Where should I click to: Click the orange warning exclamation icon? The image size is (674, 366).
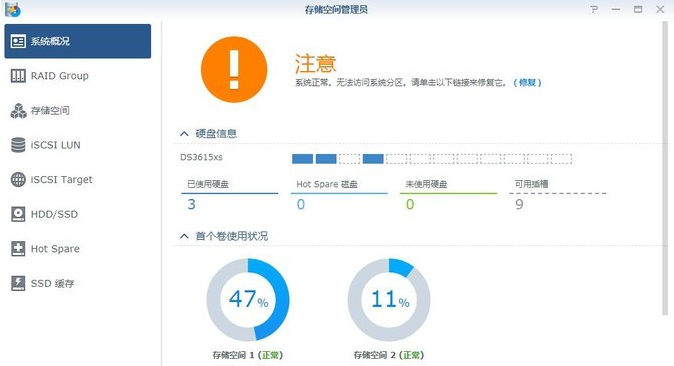(234, 69)
